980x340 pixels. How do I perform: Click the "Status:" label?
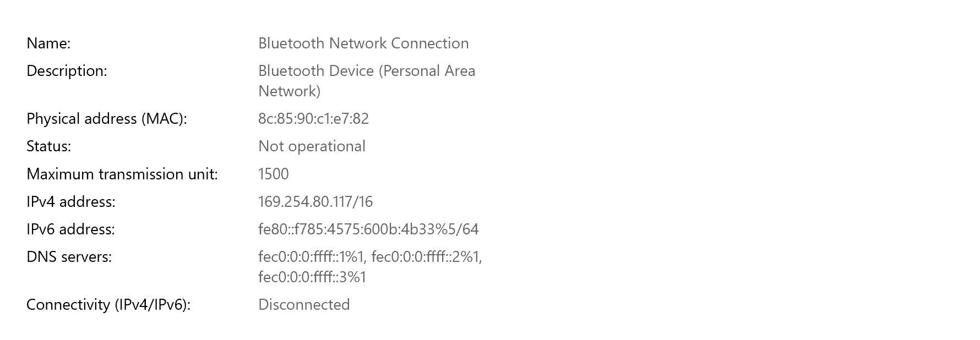point(48,146)
